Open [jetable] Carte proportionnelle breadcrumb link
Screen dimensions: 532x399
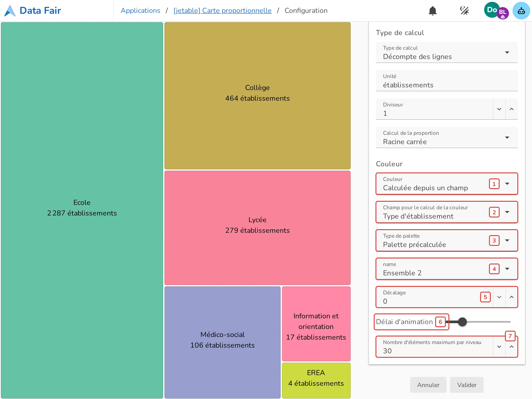(x=223, y=11)
